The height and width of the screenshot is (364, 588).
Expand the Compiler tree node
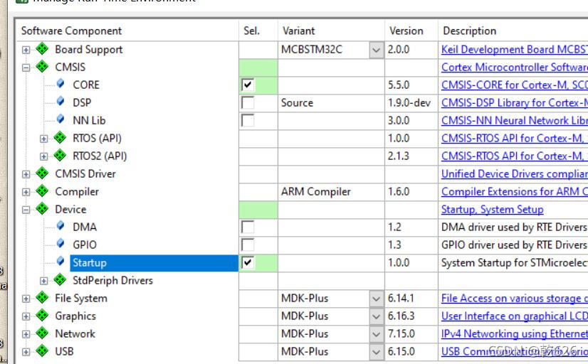[26, 192]
